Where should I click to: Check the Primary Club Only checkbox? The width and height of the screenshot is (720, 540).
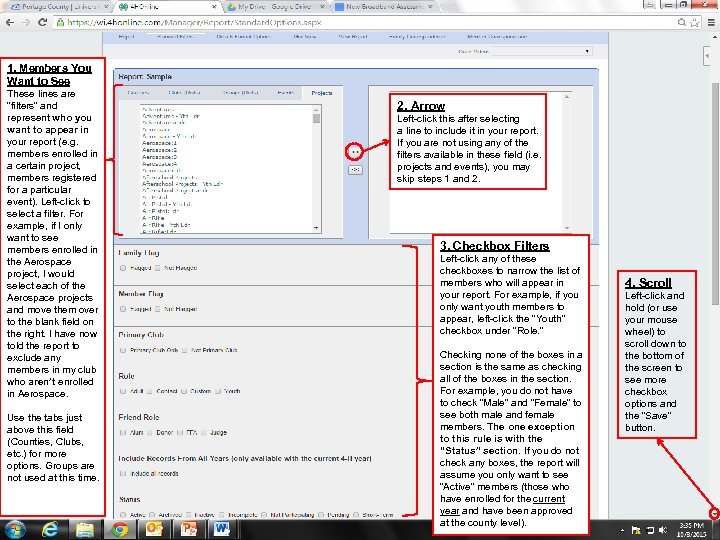click(123, 350)
